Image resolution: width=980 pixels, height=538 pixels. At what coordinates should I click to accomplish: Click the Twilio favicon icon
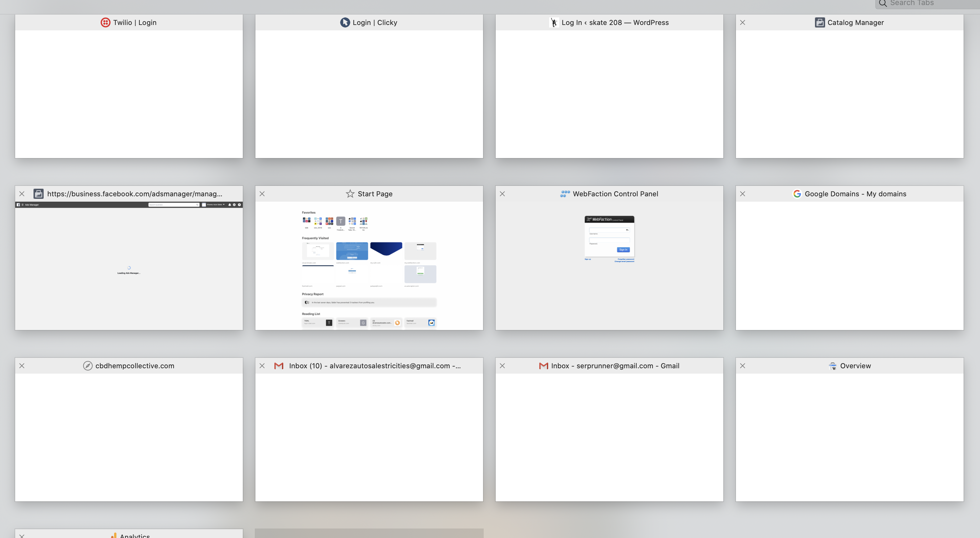[x=105, y=22]
